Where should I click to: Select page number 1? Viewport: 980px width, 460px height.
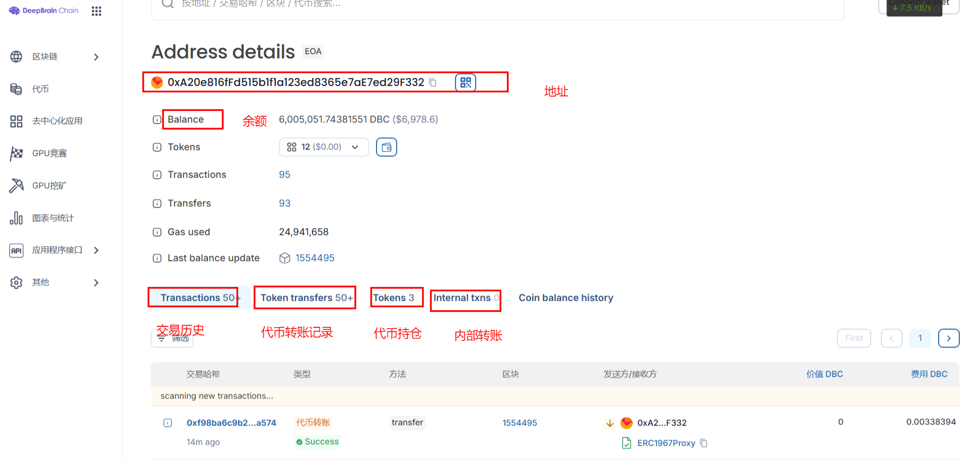tap(920, 338)
